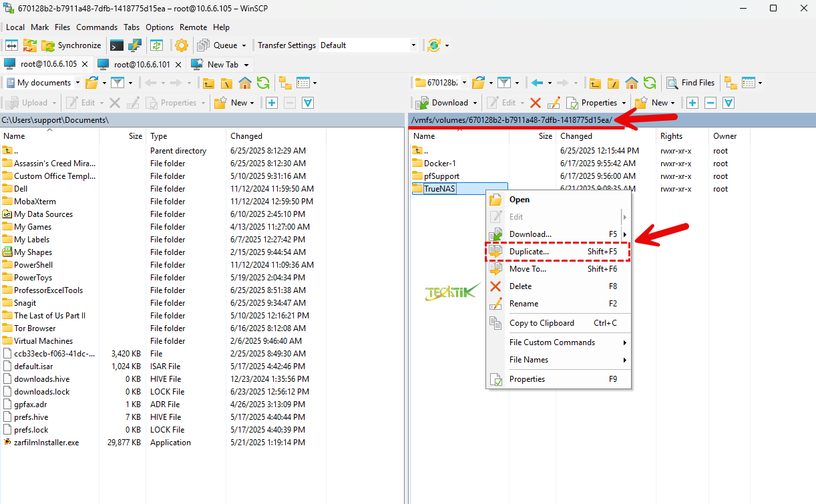Viewport: 816px width, 504px height.
Task: Open the Commands menu
Action: tap(97, 27)
